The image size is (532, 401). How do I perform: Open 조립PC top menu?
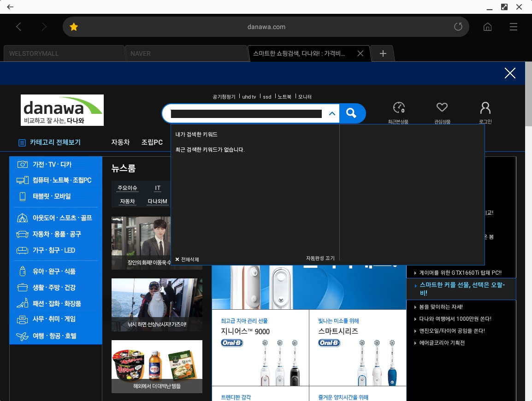click(152, 142)
